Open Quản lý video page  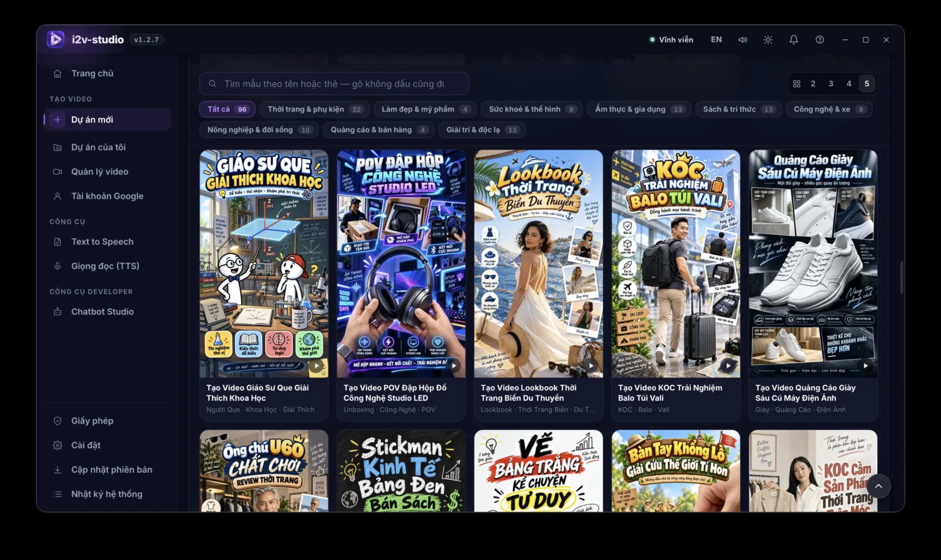coord(107,171)
